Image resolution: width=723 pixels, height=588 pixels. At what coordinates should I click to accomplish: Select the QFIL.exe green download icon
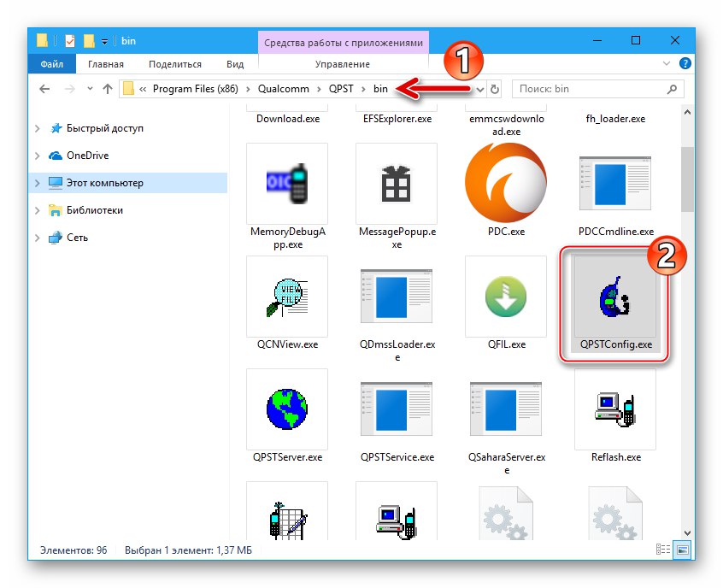(506, 297)
